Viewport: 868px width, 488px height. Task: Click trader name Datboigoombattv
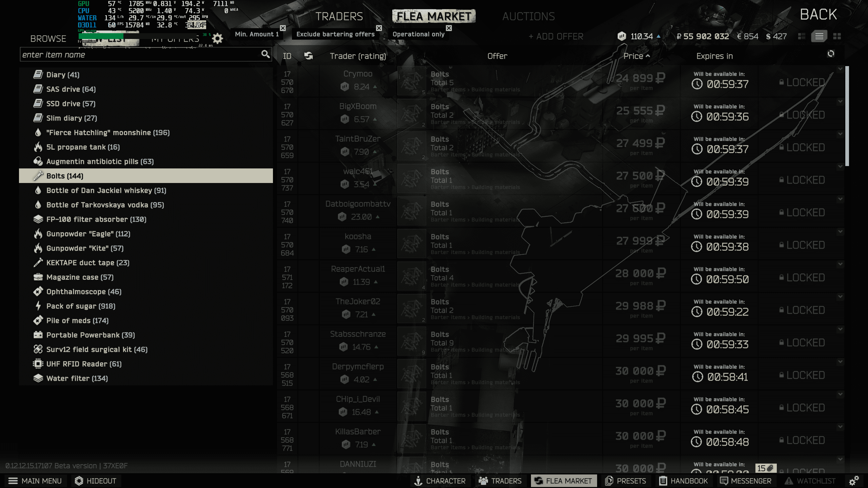click(358, 204)
